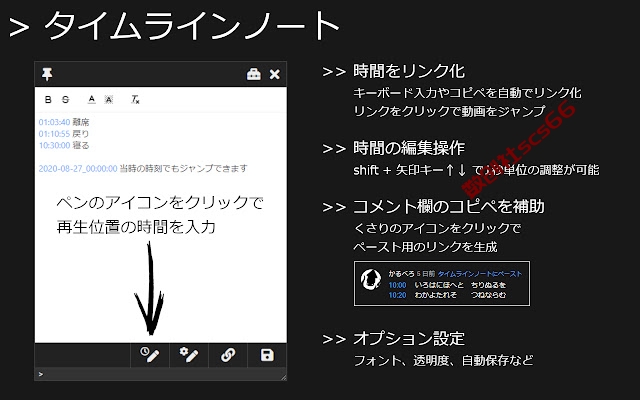Click comment text 'いろはにほへと'
This screenshot has height=400, width=640.
click(439, 285)
